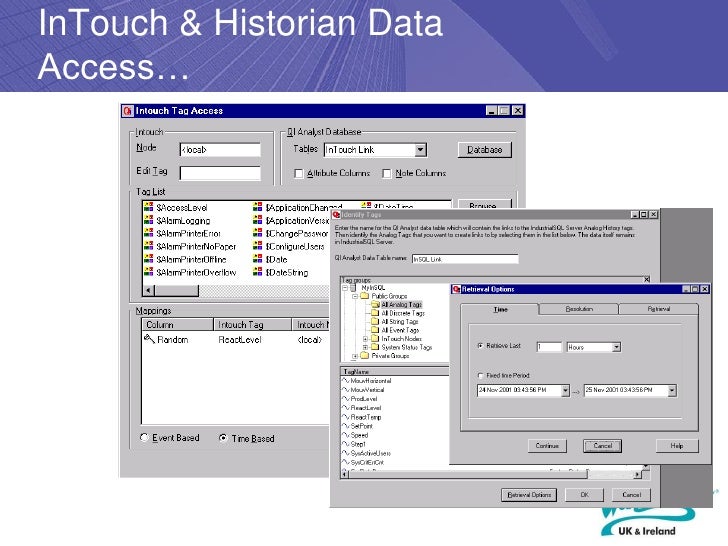728x546 pixels.
Task: Open the 24 Nov 2001 start date dropdown
Action: pyautogui.click(x=565, y=390)
